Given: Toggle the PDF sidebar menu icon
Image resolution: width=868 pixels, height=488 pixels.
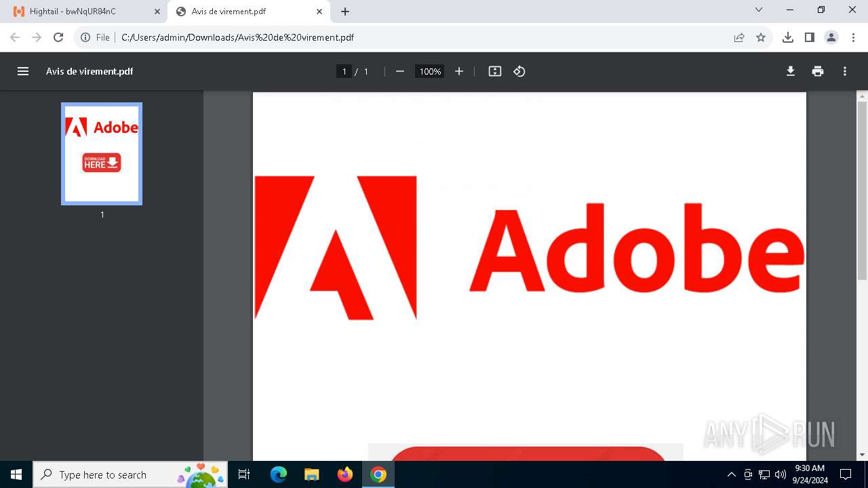Looking at the screenshot, I should point(23,71).
